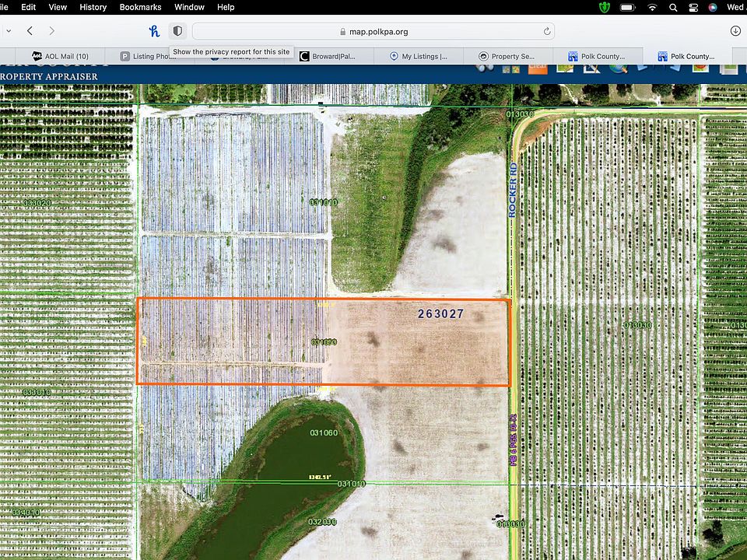747x560 pixels.
Task: Switch to the Property Se... tab
Action: click(x=507, y=56)
